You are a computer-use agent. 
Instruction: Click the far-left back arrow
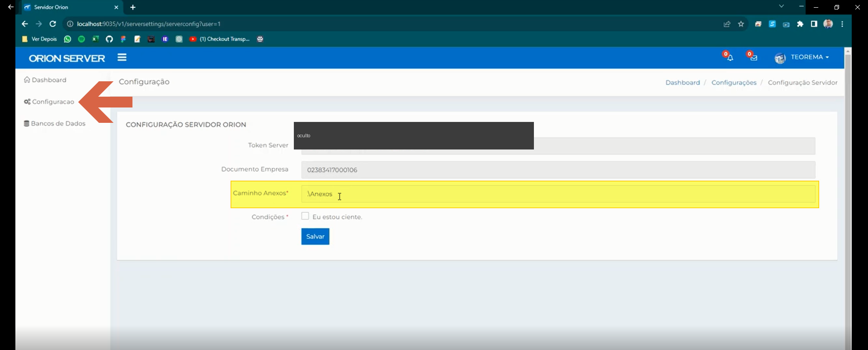[11, 7]
